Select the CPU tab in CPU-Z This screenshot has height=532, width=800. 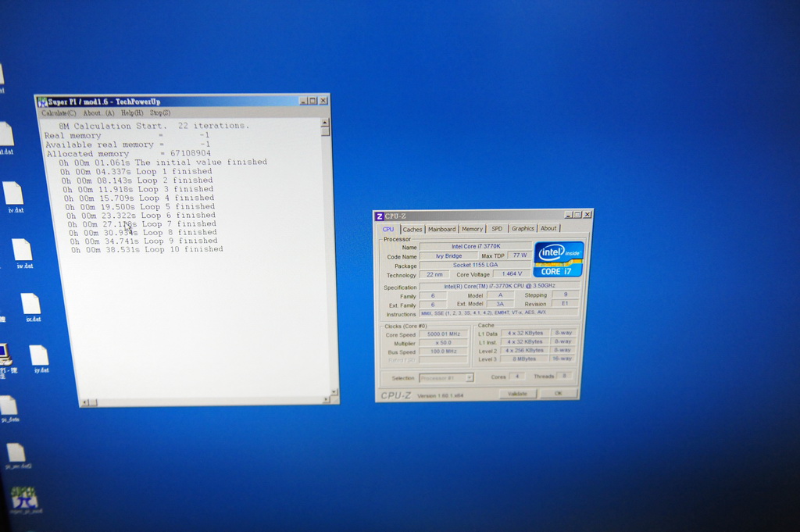coord(388,229)
